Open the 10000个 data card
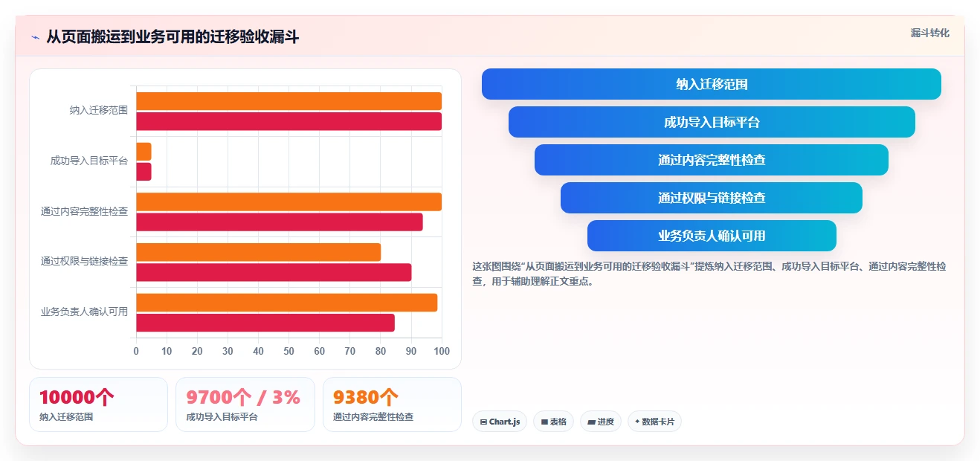This screenshot has height=461, width=980. point(98,404)
